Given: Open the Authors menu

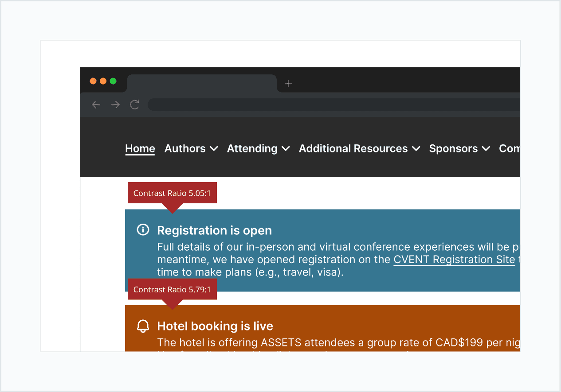Looking at the screenshot, I should point(191,148).
